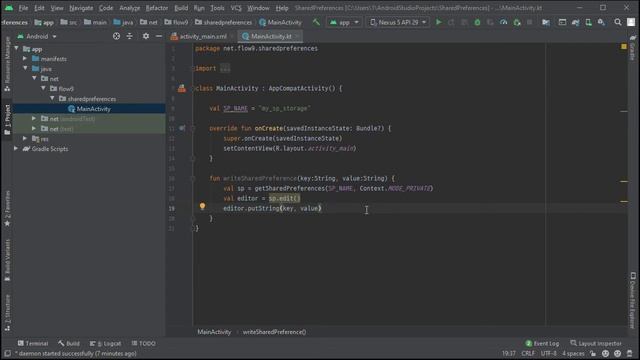The width and height of the screenshot is (640, 360).
Task: Click the Search Everywhere magnifier icon
Action: pos(618,22)
